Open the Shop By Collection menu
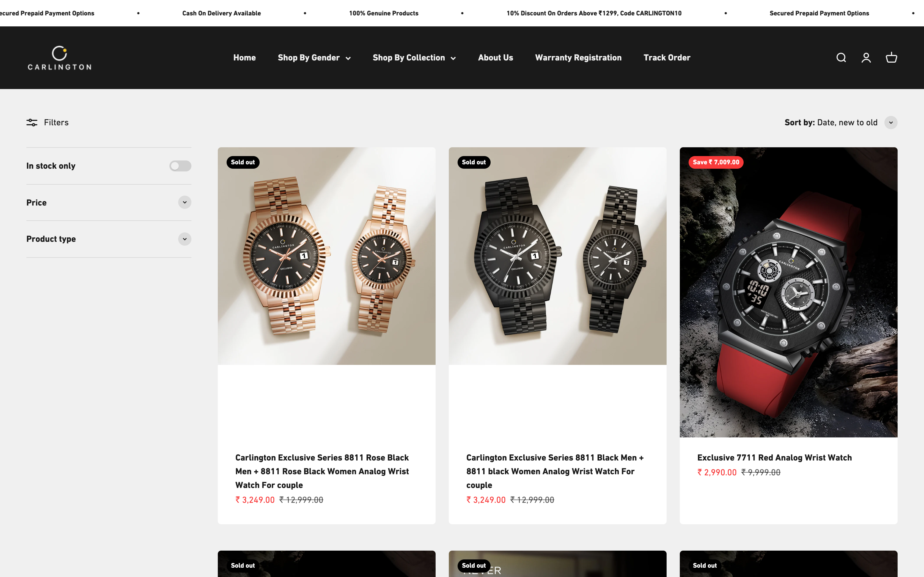 tap(414, 57)
